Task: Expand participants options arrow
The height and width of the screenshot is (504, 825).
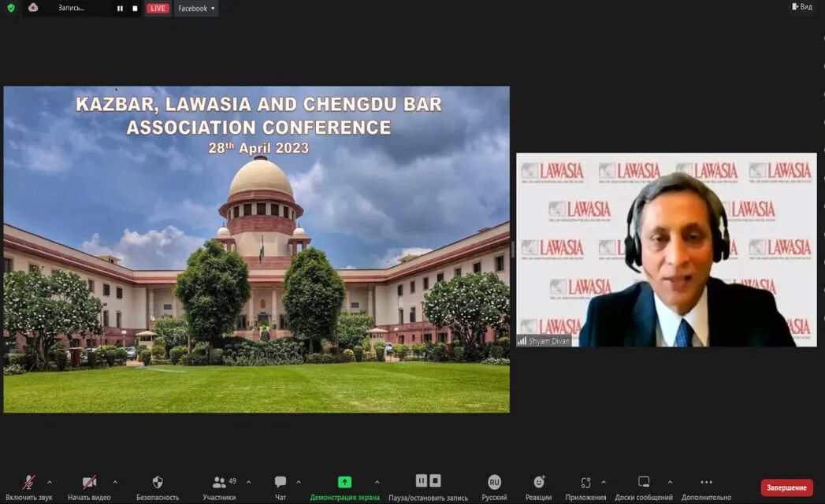Action: tap(248, 482)
